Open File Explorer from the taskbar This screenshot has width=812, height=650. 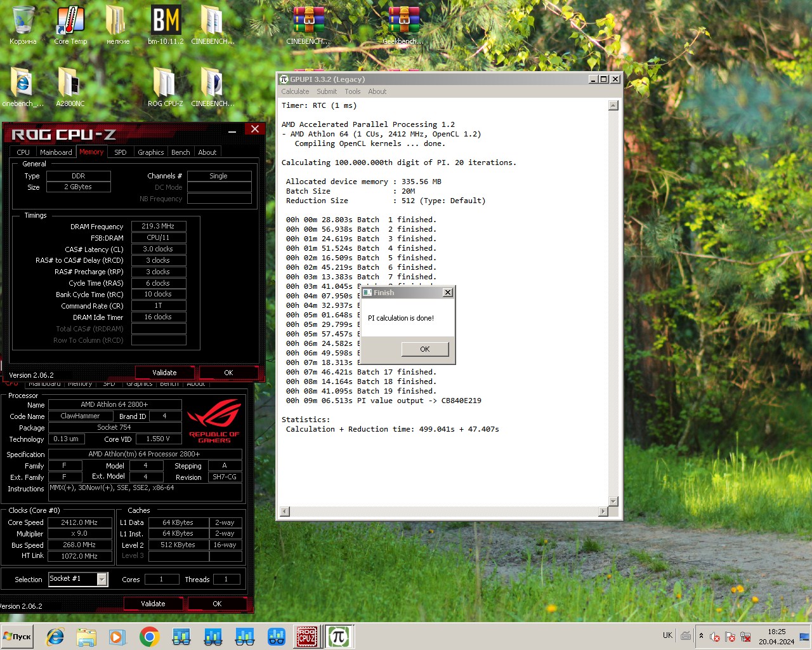coord(86,637)
